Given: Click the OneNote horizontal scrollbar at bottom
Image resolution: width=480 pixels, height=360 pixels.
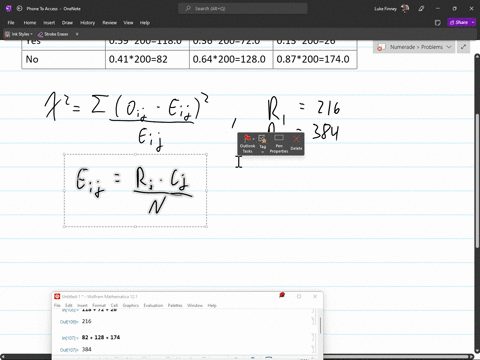Looking at the screenshot, I should click(237, 357).
